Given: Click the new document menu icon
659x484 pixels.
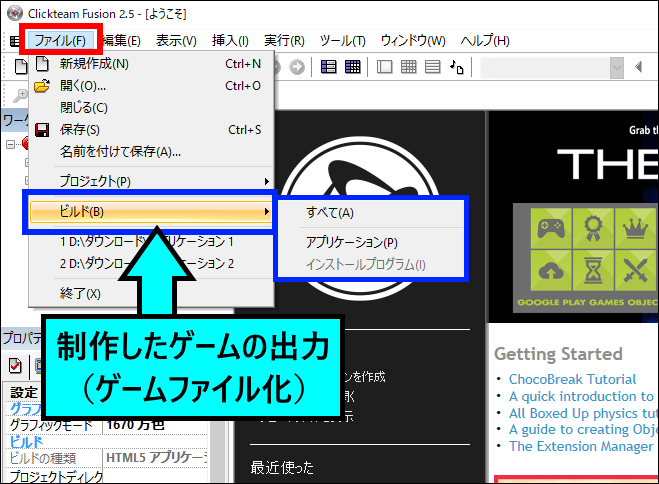Looking at the screenshot, I should pos(42,64).
